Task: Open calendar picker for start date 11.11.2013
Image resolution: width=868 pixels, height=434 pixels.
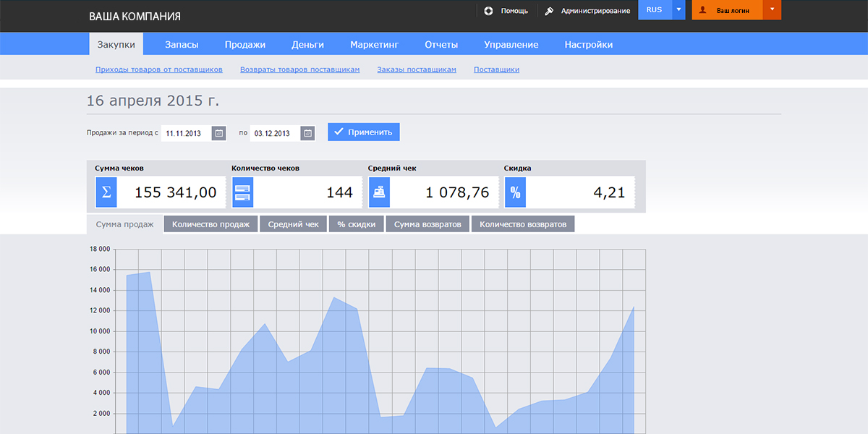Action: [218, 133]
